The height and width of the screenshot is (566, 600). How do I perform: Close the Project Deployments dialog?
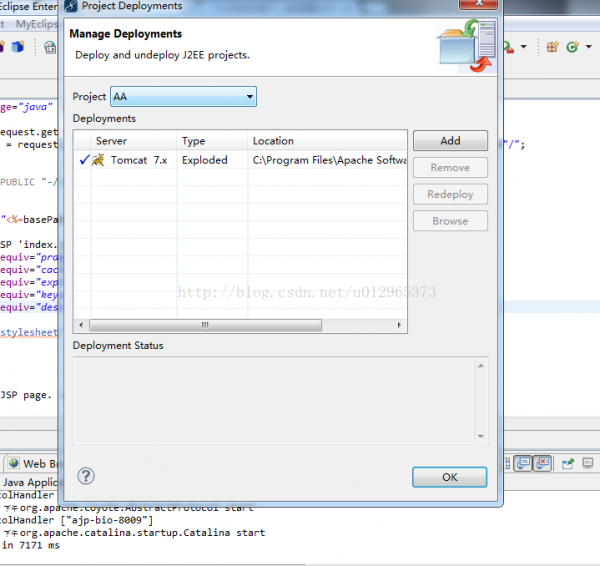478,3
